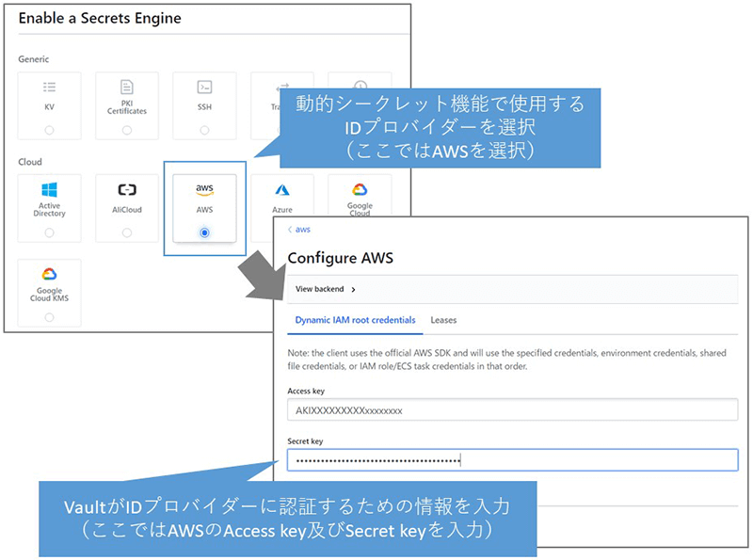This screenshot has height=560, width=753.
Task: Select the PKI Certificates radio button
Action: [127, 130]
